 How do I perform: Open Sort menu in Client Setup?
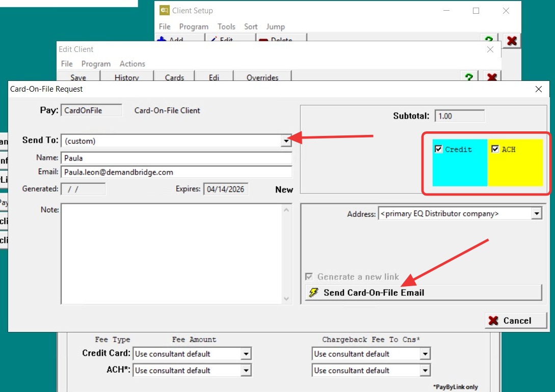(251, 26)
